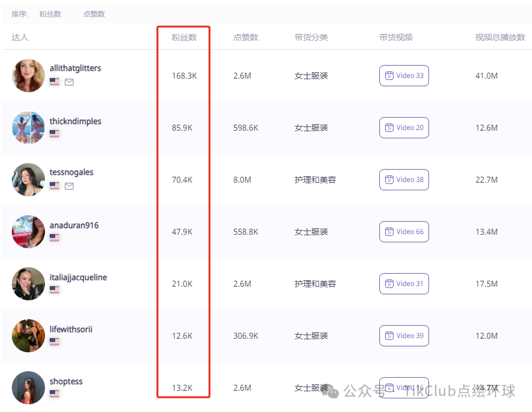Open allithatglitters profile avatar
This screenshot has width=532, height=412.
(x=28, y=76)
